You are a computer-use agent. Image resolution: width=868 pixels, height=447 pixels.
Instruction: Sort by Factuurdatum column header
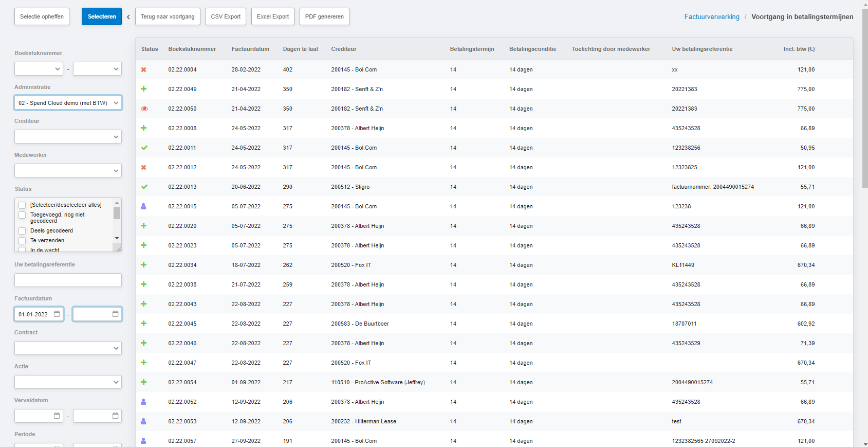pos(250,49)
